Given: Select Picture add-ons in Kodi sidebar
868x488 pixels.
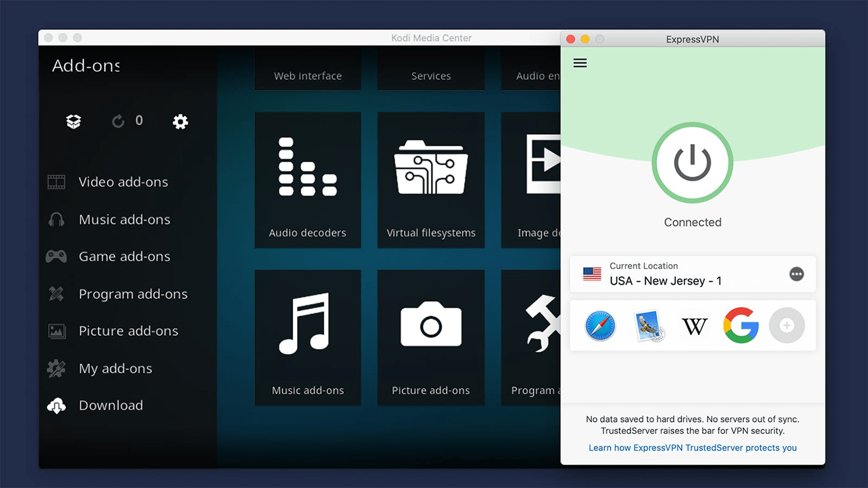Looking at the screenshot, I should [x=128, y=331].
